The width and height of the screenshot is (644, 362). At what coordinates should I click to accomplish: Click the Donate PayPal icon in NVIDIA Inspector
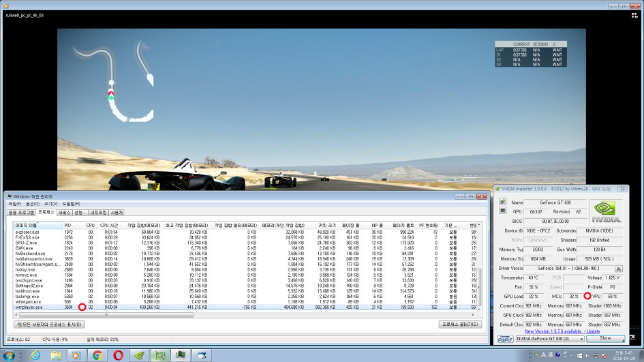pos(505,339)
